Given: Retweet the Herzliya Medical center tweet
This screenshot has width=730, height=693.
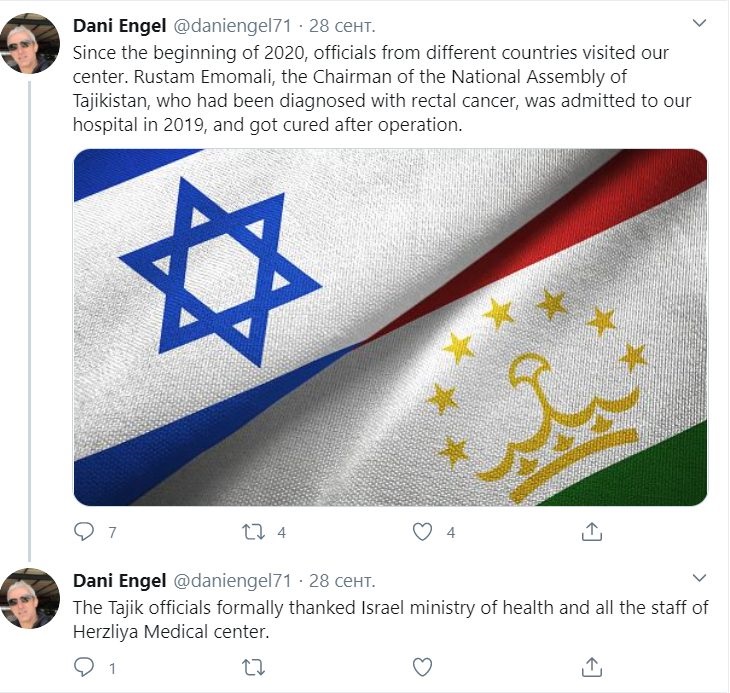Looking at the screenshot, I should pyautogui.click(x=255, y=667).
